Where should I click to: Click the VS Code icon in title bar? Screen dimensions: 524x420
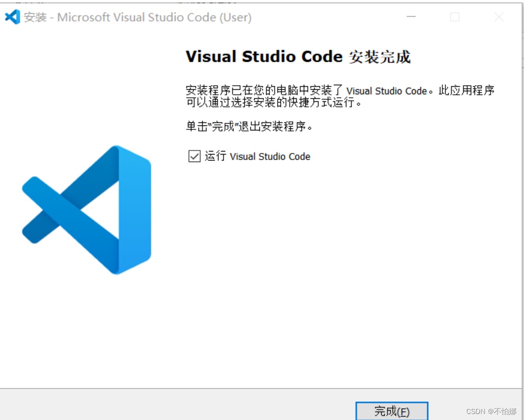(x=13, y=17)
